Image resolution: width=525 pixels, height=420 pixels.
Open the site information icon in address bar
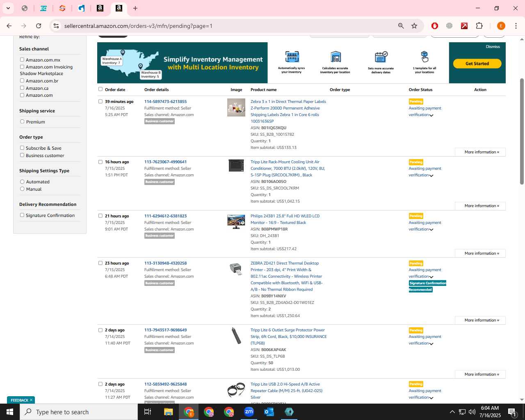56,26
